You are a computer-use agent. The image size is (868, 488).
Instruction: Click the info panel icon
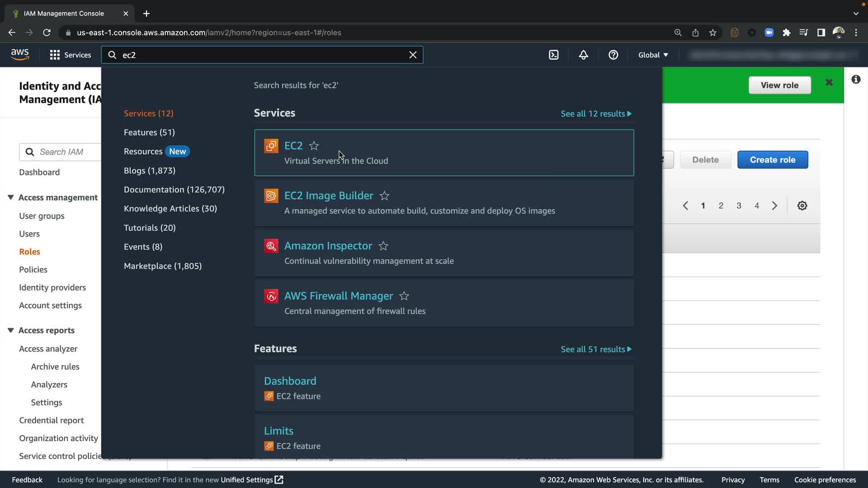tap(856, 80)
